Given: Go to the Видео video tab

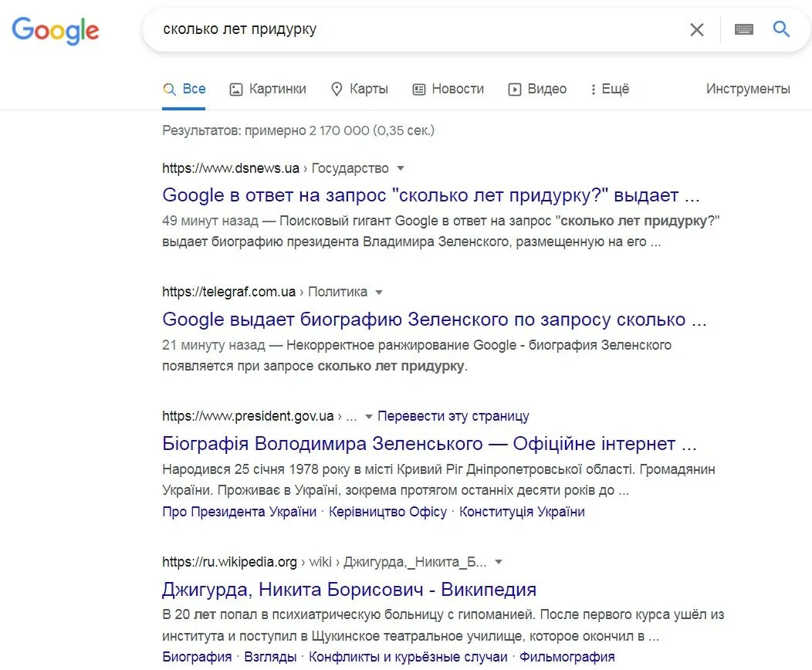Looking at the screenshot, I should (x=537, y=90).
